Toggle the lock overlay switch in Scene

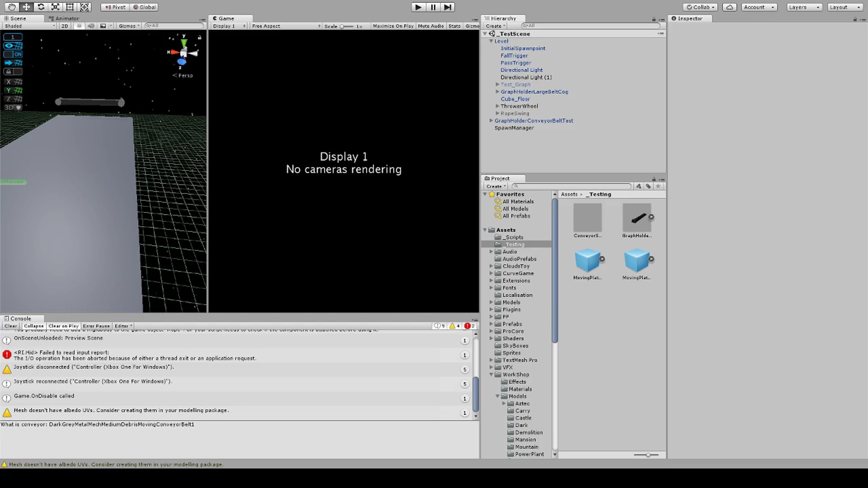[13, 72]
